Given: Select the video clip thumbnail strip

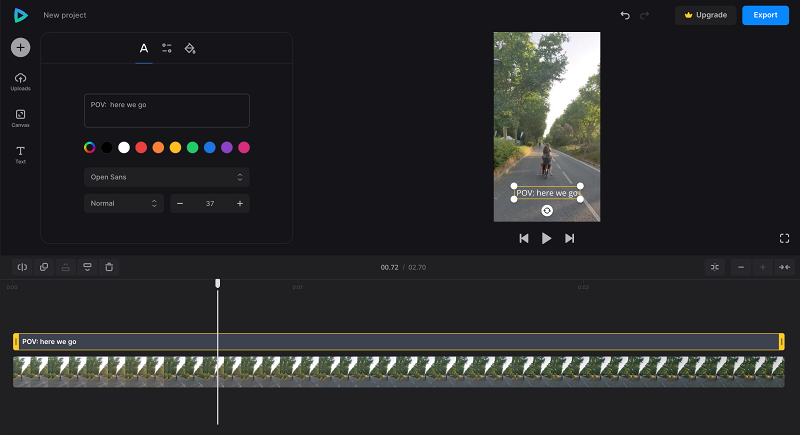Looking at the screenshot, I should tap(399, 372).
